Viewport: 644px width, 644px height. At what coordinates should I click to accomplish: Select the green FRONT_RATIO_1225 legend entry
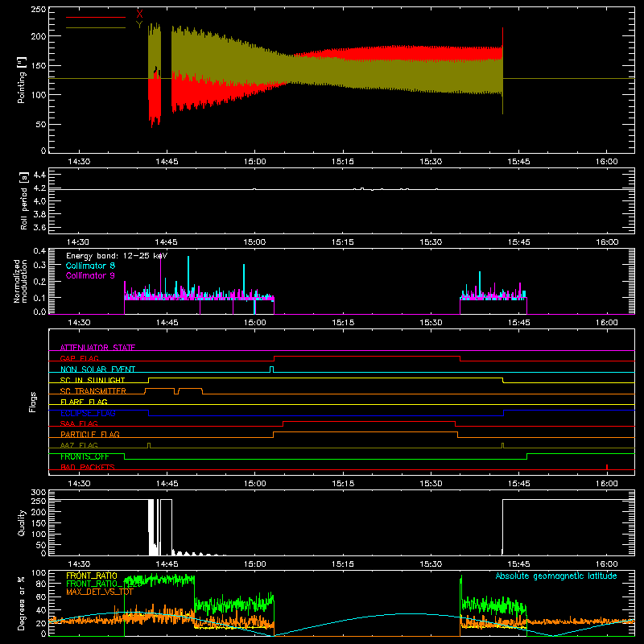(103, 584)
